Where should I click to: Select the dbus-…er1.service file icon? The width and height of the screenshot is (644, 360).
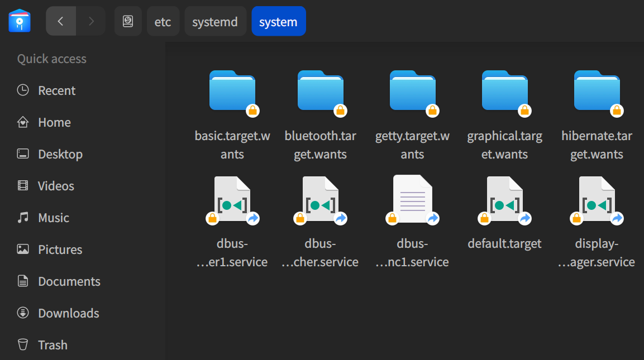click(232, 200)
